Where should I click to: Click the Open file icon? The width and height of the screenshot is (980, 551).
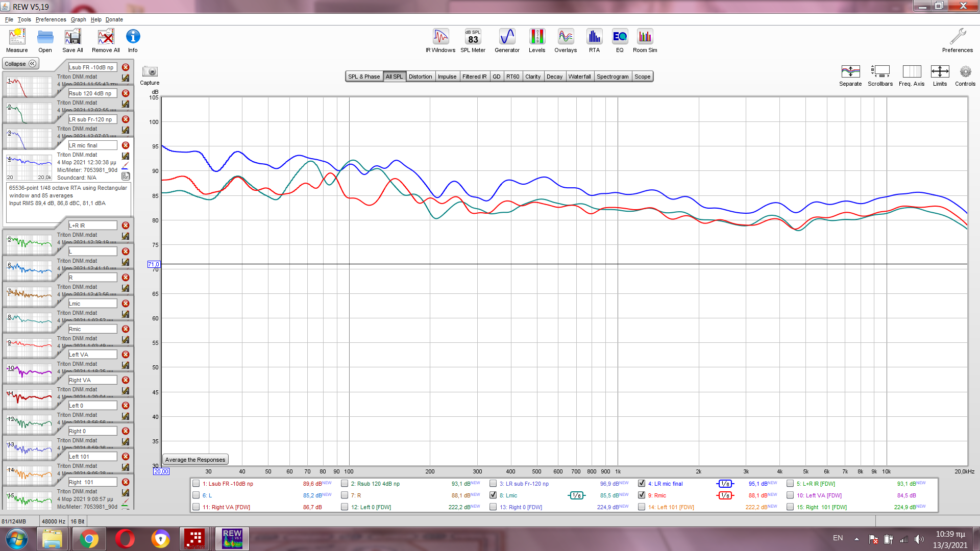[45, 40]
